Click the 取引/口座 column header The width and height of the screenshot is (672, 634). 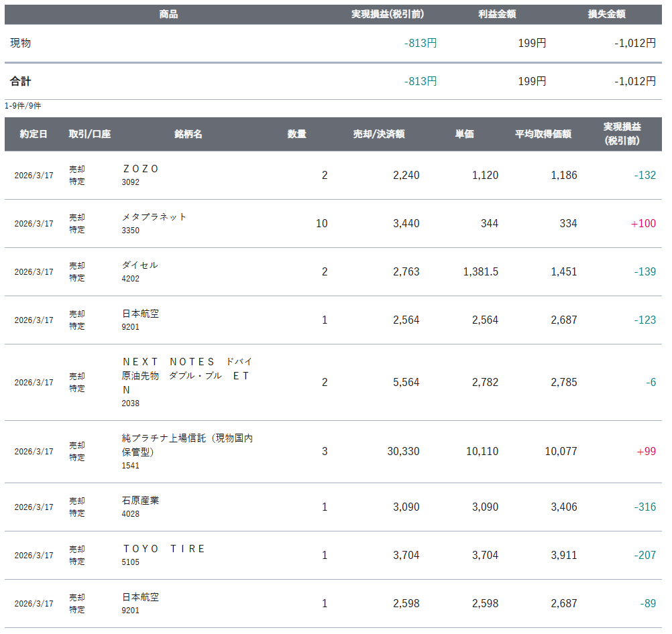click(90, 134)
